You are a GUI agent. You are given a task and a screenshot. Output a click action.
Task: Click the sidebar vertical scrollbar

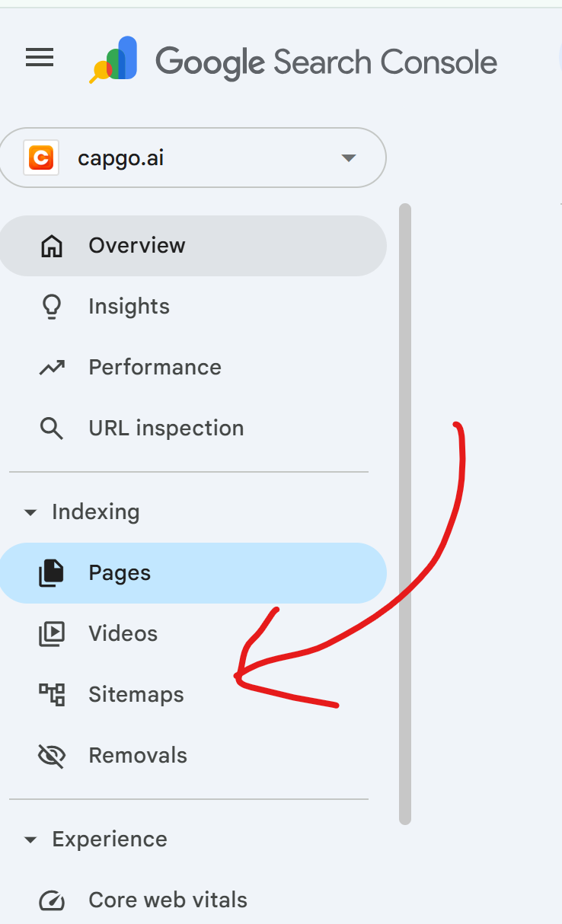405,513
